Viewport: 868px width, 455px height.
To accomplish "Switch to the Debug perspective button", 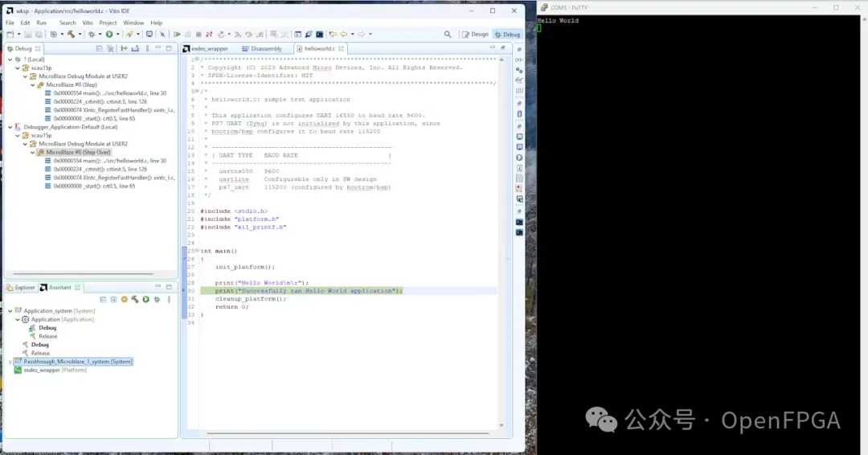I will [x=508, y=35].
